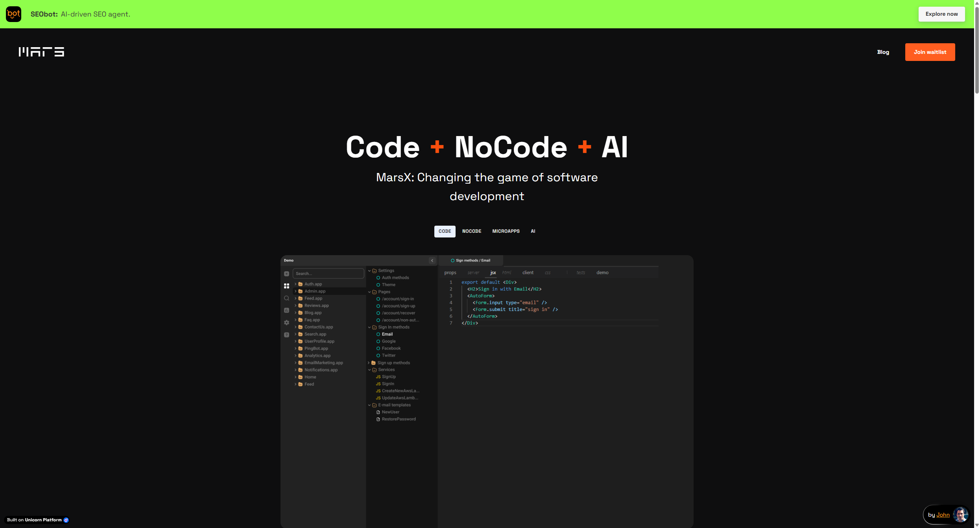Click the Settings folder icon

(375, 270)
